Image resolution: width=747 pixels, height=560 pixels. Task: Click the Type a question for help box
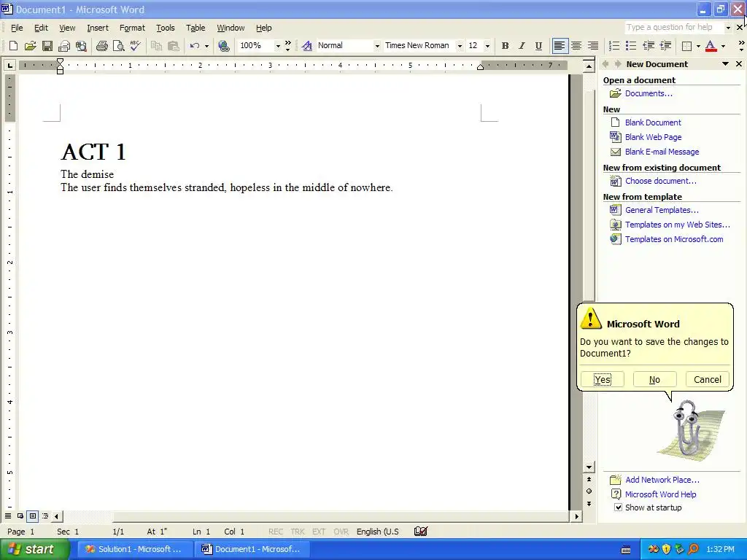pos(673,27)
